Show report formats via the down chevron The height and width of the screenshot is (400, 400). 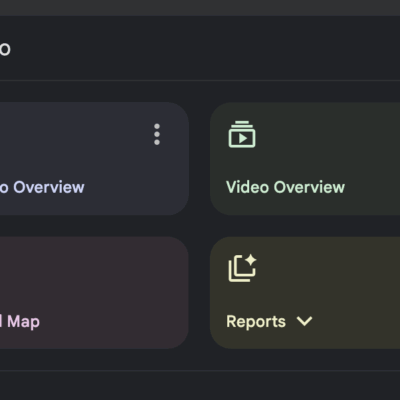pyautogui.click(x=304, y=321)
